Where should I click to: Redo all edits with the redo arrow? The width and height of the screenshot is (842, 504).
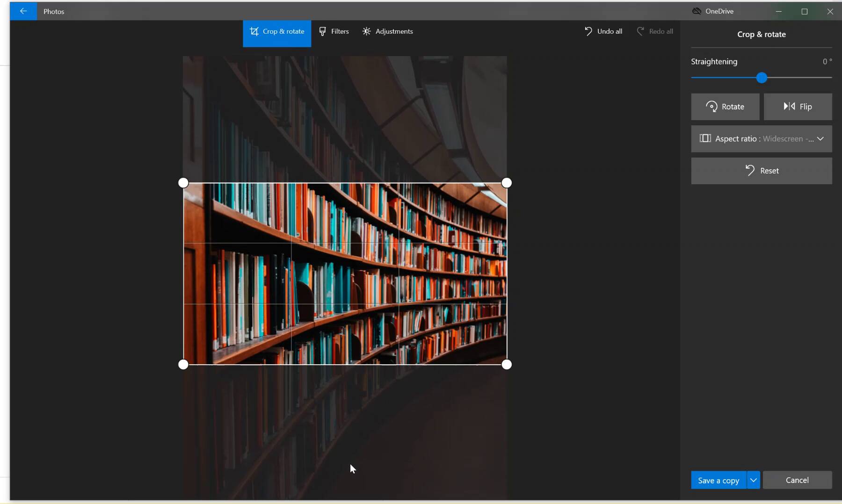pyautogui.click(x=640, y=31)
